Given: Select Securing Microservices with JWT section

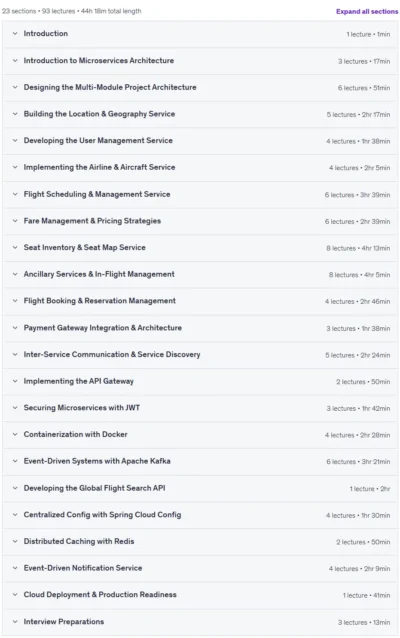Looking at the screenshot, I should point(200,408).
